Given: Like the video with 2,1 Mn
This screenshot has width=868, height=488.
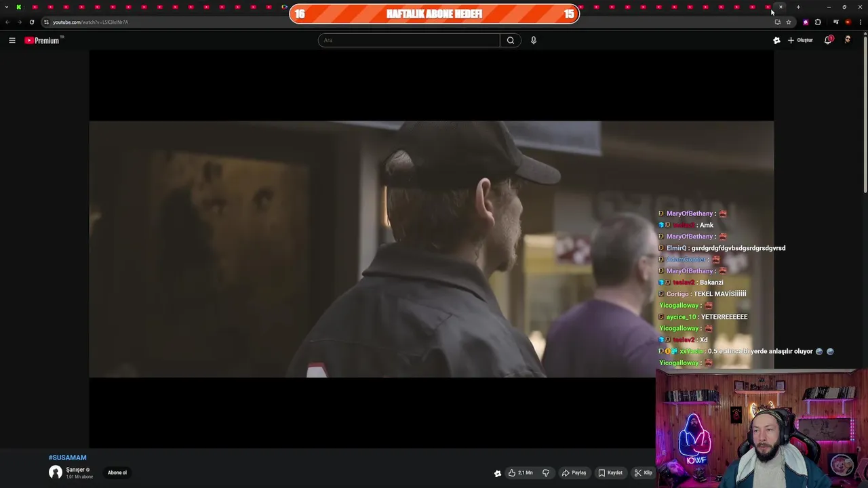Looking at the screenshot, I should coord(520,473).
